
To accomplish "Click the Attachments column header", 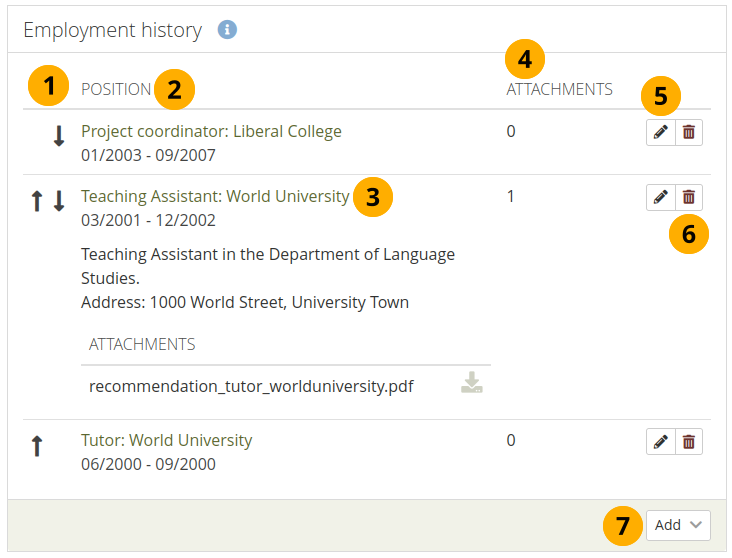I will [559, 89].
